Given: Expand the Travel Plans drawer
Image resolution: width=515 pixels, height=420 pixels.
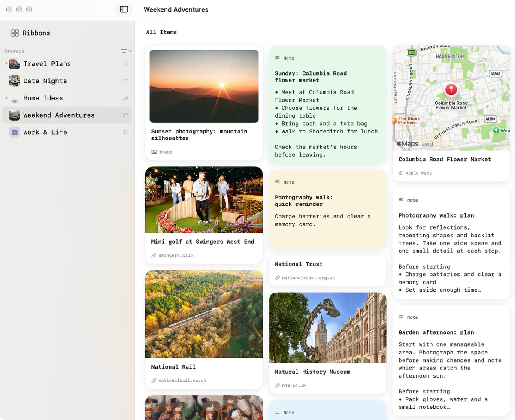Looking at the screenshot, I should (x=6, y=63).
